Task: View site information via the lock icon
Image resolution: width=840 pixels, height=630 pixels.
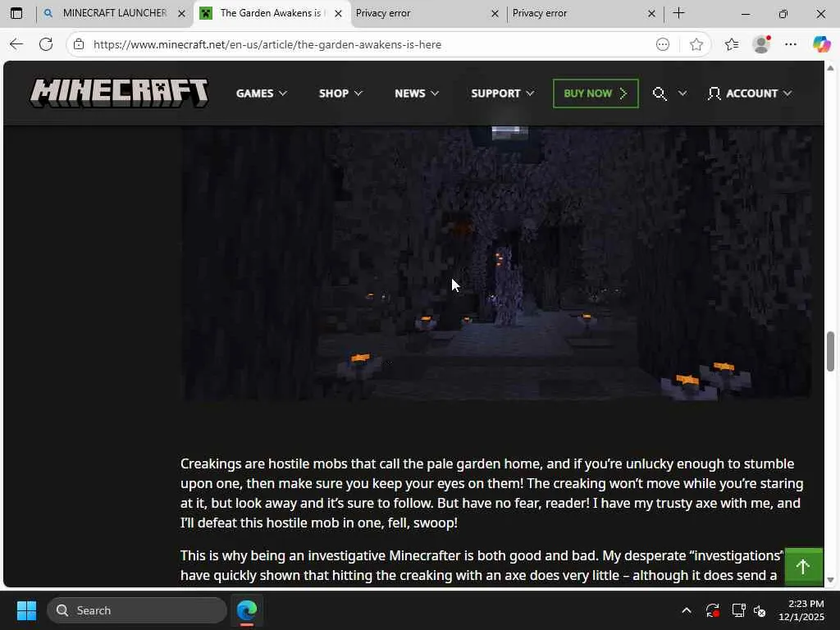Action: (79, 44)
